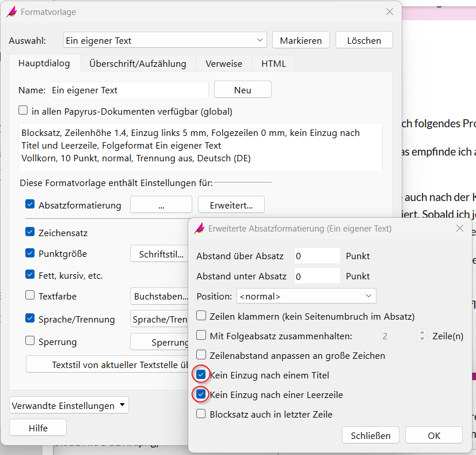Toggle the Textfarbe checkbox
Viewport: 476px width, 455px height.
[30, 296]
